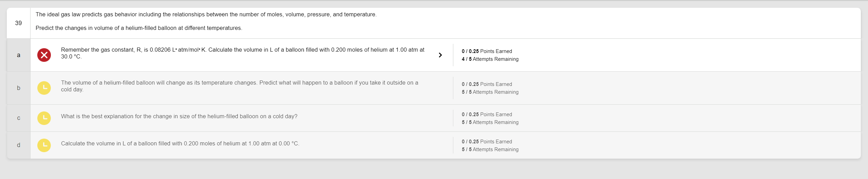Image resolution: width=868 pixels, height=179 pixels.
Task: Click the yellow pending icon for part c
Action: point(44,118)
